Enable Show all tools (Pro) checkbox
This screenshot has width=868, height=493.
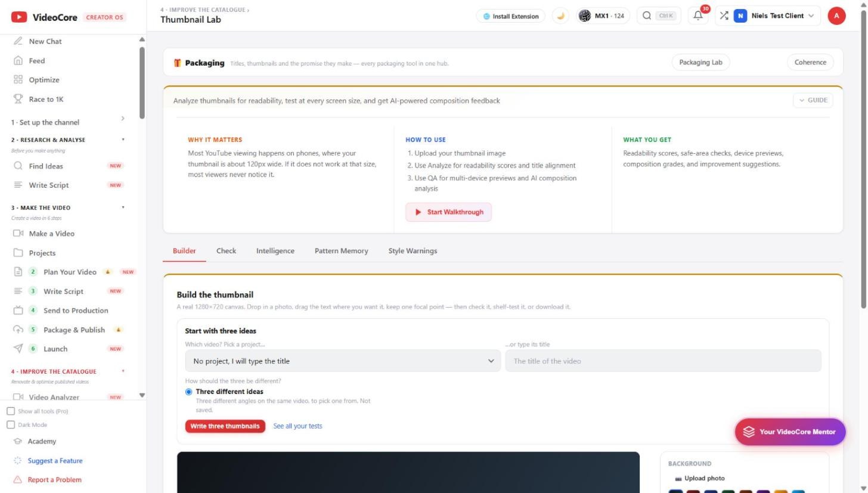11,411
